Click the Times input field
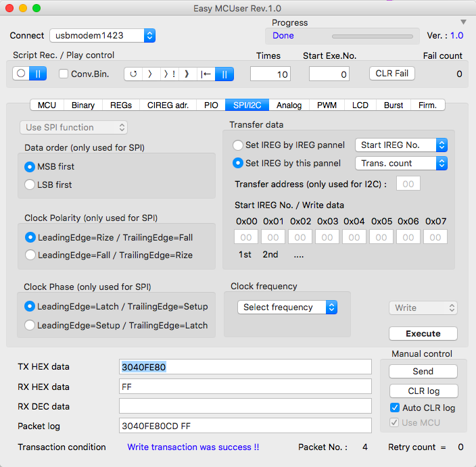Viewport: 476px width, 467px height. (x=270, y=74)
